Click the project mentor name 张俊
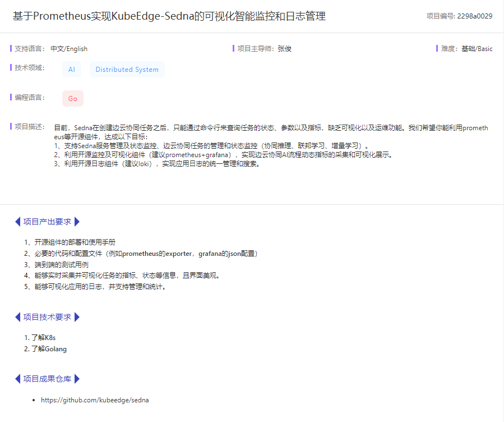The width and height of the screenshot is (504, 422). (284, 49)
